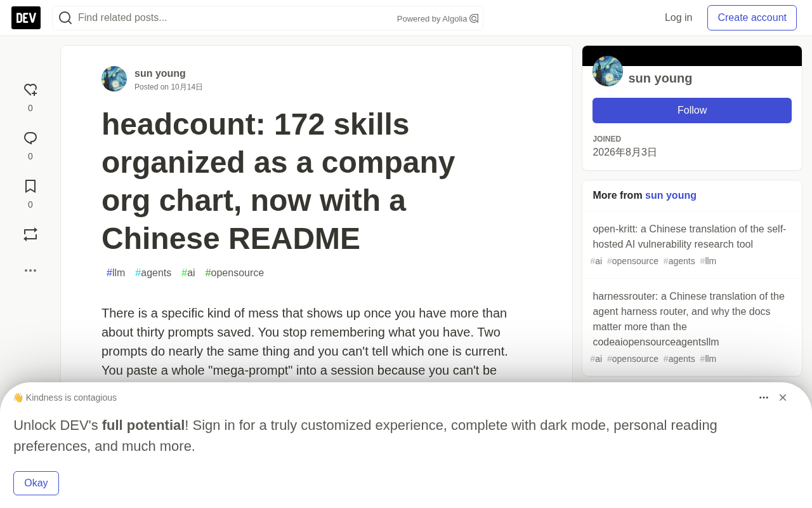
Task: Click Okay on the sign-in banner
Action: [x=36, y=483]
